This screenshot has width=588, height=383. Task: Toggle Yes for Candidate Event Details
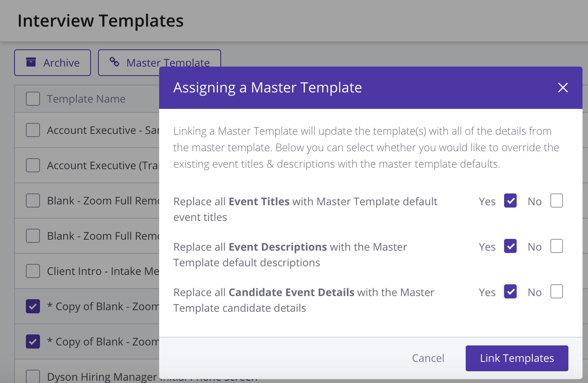(x=510, y=292)
